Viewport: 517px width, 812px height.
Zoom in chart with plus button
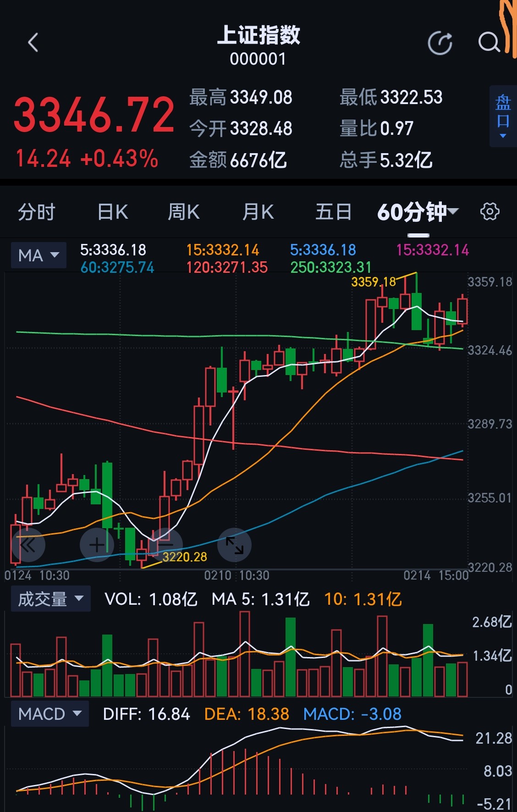(x=97, y=545)
